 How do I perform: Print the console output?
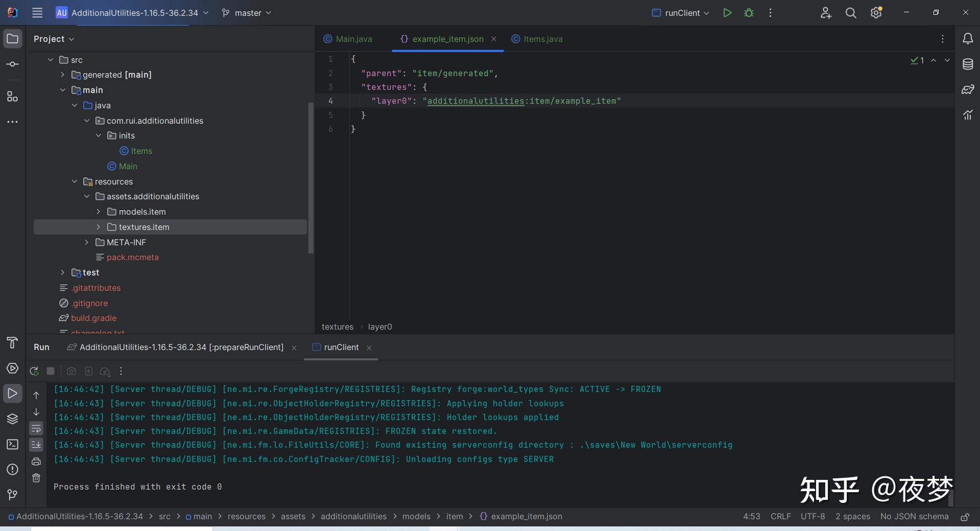click(36, 461)
